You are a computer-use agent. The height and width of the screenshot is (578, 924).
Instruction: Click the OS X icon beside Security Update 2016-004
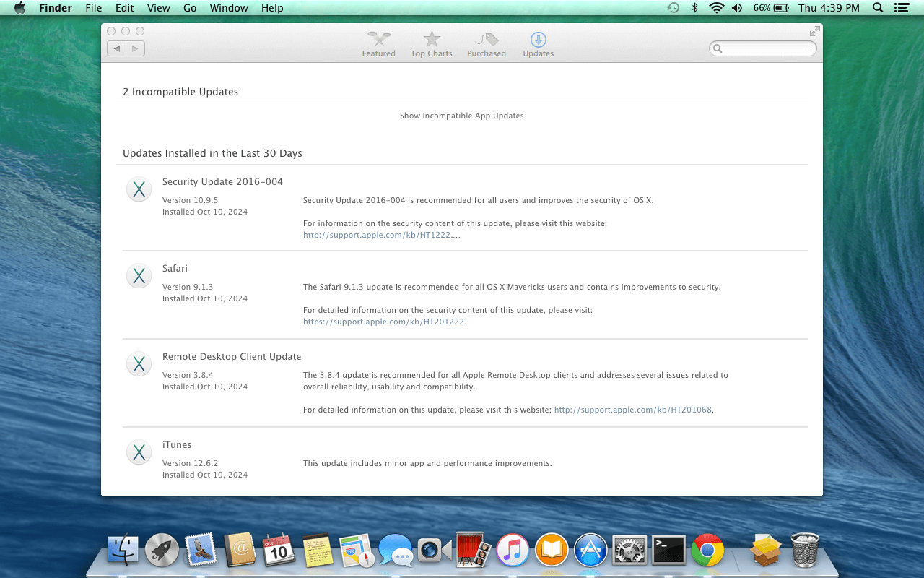pyautogui.click(x=139, y=189)
